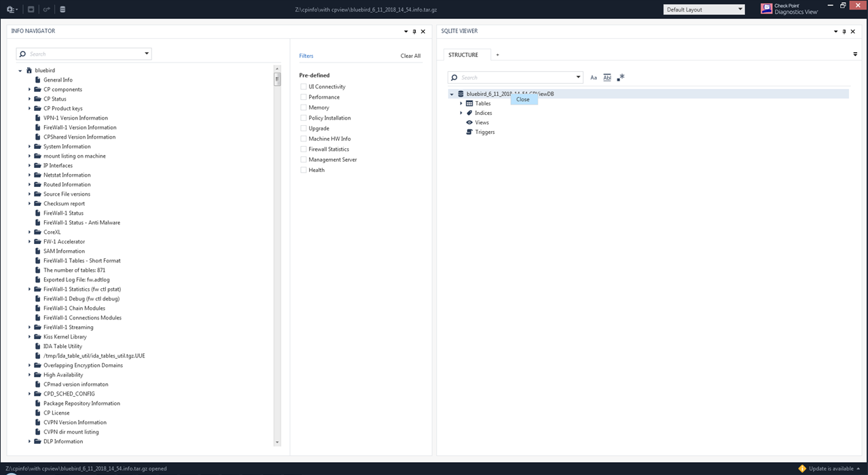Close the SQLite Viewer panel
This screenshot has height=475, width=868.
point(853,31)
